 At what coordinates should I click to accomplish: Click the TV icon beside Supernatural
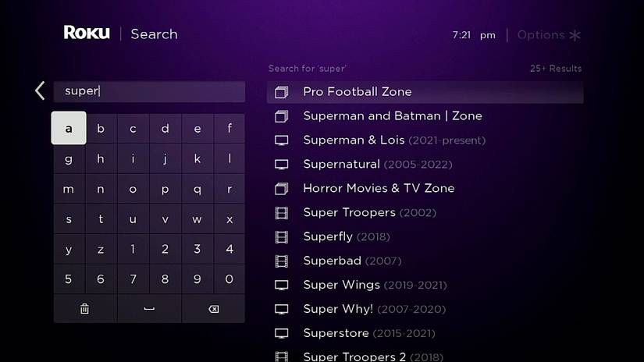coord(282,165)
